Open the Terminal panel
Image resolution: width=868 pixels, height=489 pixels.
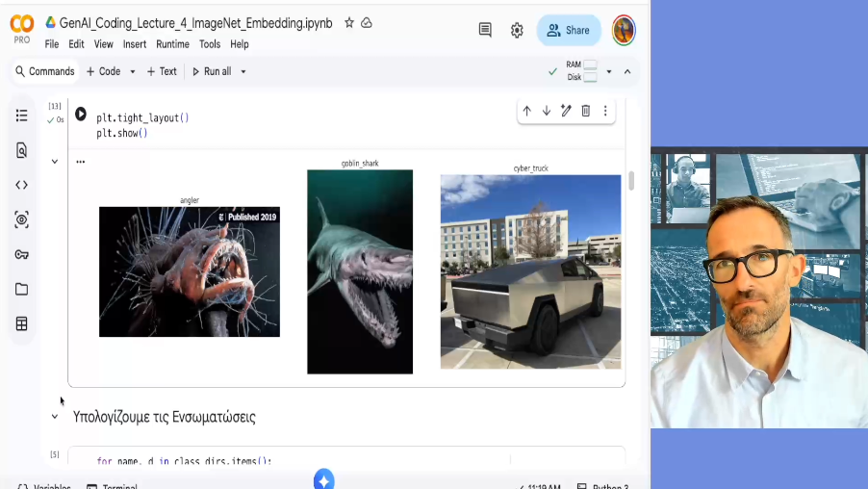click(x=112, y=485)
